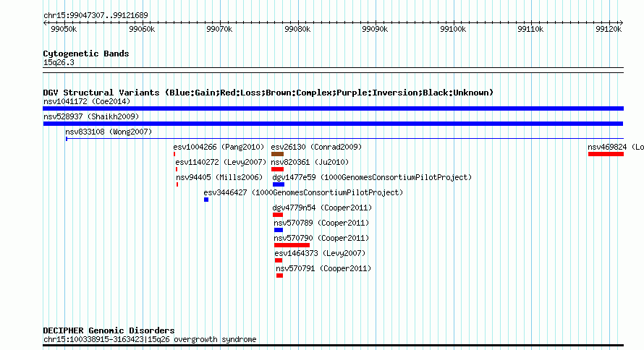The width and height of the screenshot is (644, 350).
Task: Click the ruler's left arrowhead
Action: coord(45,23)
